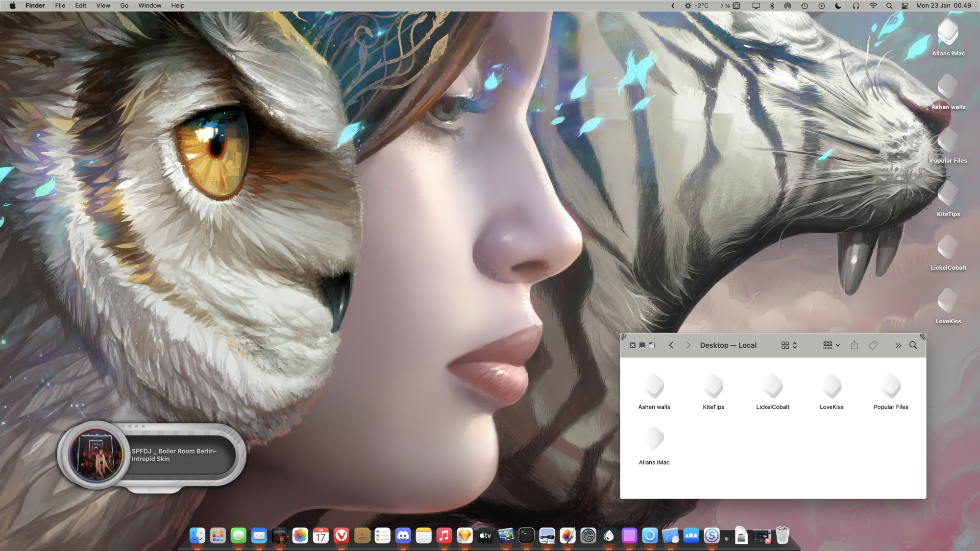Click the Now Playing menu bar icon
980x551 pixels.
[821, 5]
